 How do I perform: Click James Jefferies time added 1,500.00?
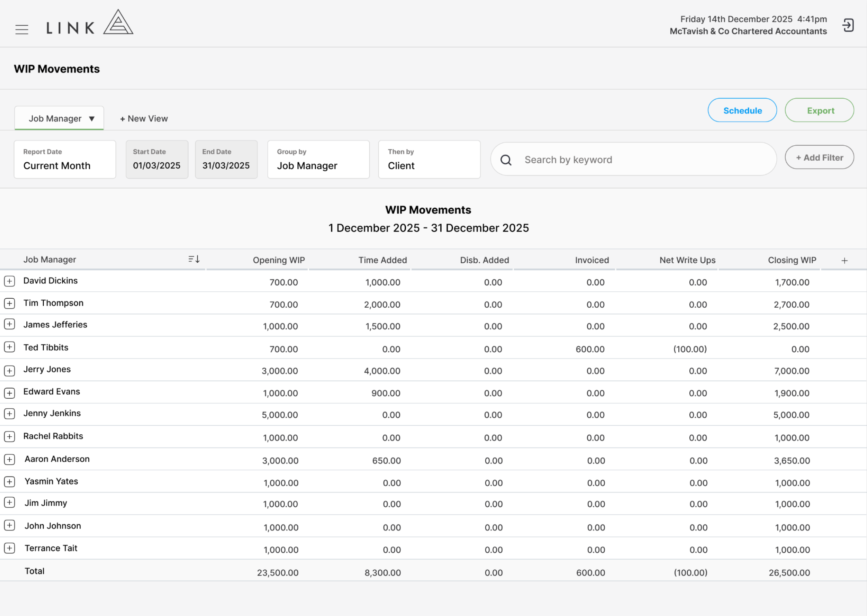pyautogui.click(x=383, y=326)
